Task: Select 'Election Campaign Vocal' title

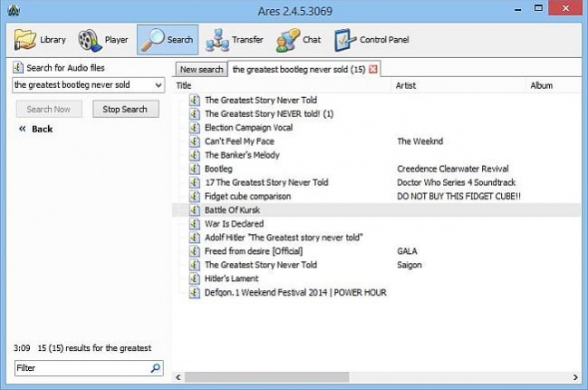Action: pos(248,128)
